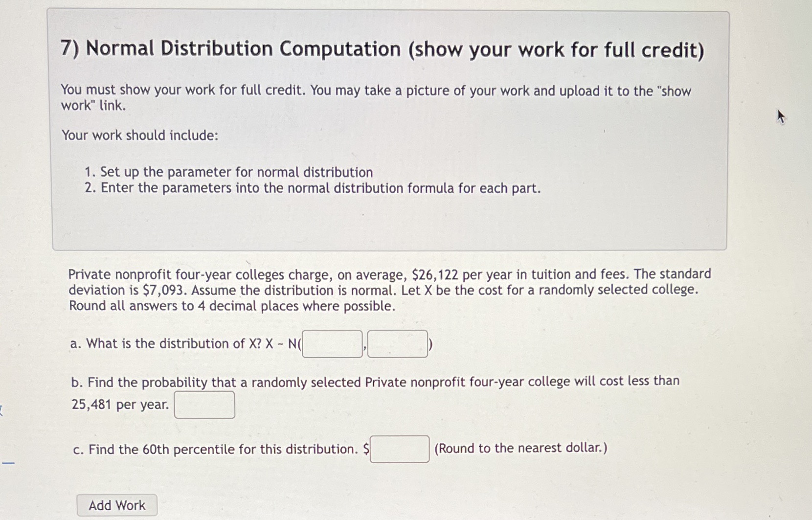Click the closing parenthesis after the N boxes
The image size is (812, 520).
(430, 344)
